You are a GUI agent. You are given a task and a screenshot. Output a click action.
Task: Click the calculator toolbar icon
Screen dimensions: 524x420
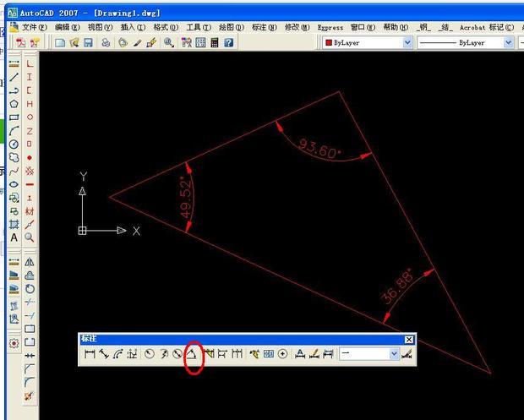click(x=215, y=42)
